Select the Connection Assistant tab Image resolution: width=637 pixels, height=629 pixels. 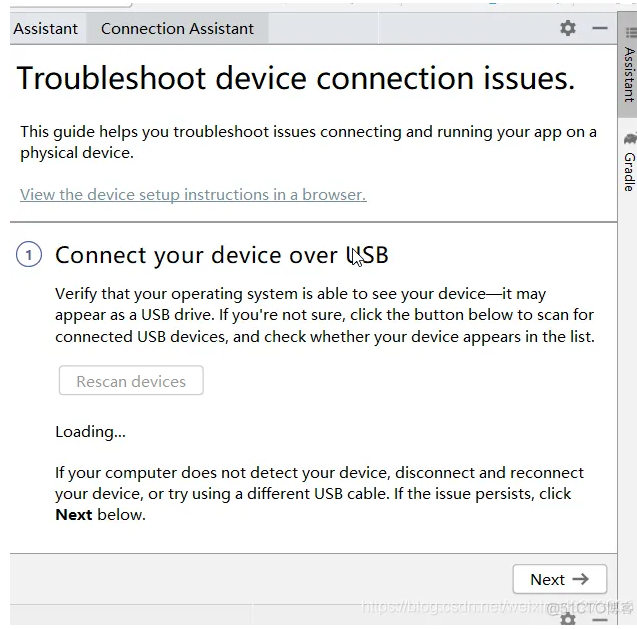point(177,29)
